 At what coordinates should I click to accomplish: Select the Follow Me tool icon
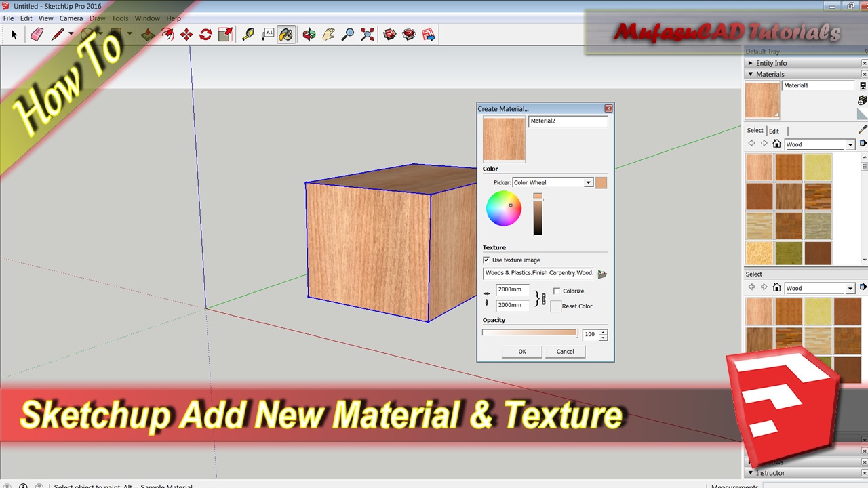coord(167,35)
